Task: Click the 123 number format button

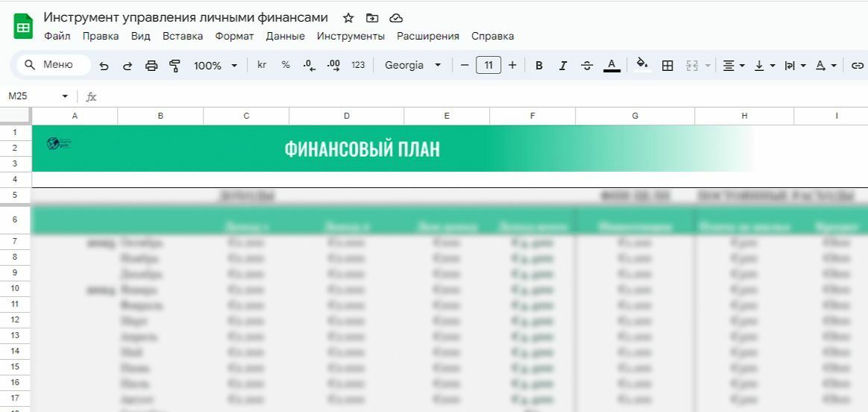Action: pos(358,66)
